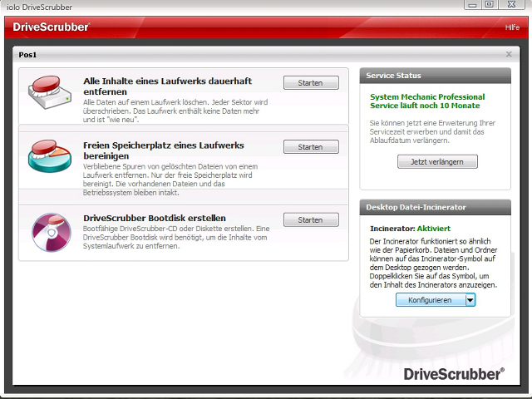
Task: Start creating DriveScrubber bootdisk
Action: (x=311, y=219)
